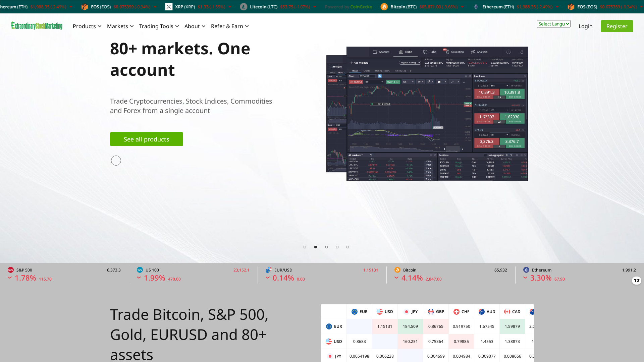Click the JPY flag icon in the table header

click(x=406, y=311)
